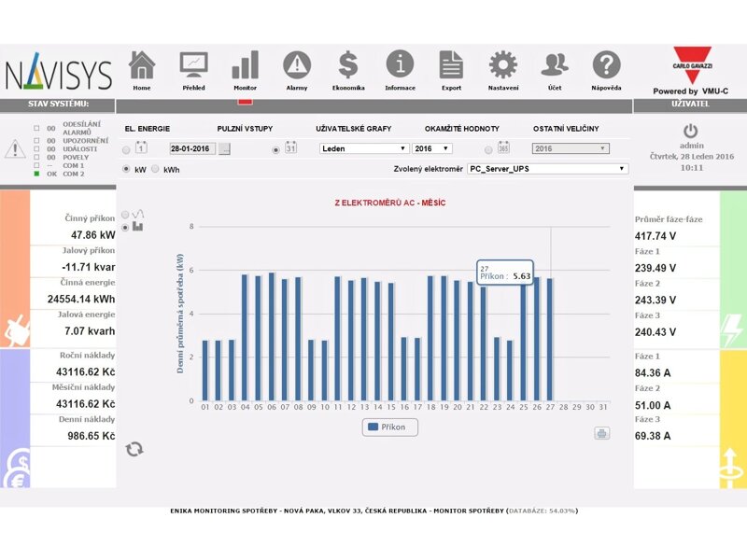
Task: Expand the Leden month dropdown
Action: click(364, 148)
